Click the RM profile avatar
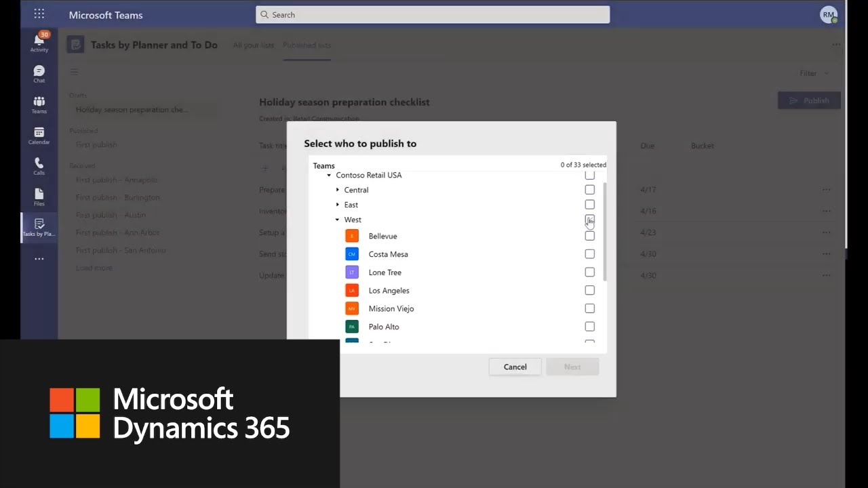This screenshot has width=868, height=488. click(x=829, y=14)
